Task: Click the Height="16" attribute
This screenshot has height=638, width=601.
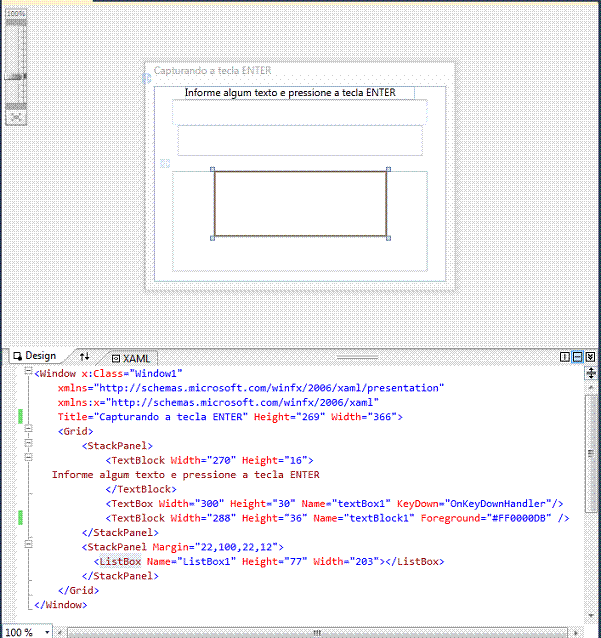Action: tap(275, 460)
